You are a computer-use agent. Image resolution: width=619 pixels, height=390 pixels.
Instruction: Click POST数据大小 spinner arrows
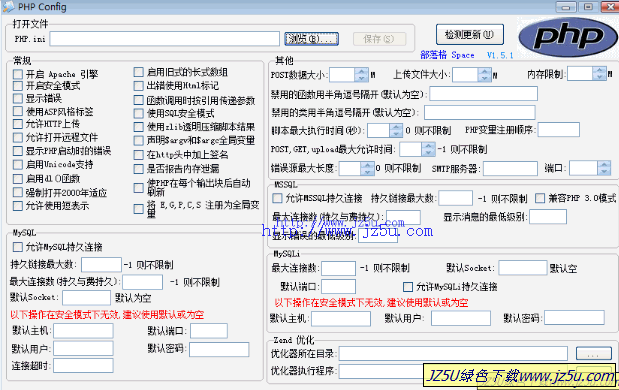pyautogui.click(x=361, y=74)
